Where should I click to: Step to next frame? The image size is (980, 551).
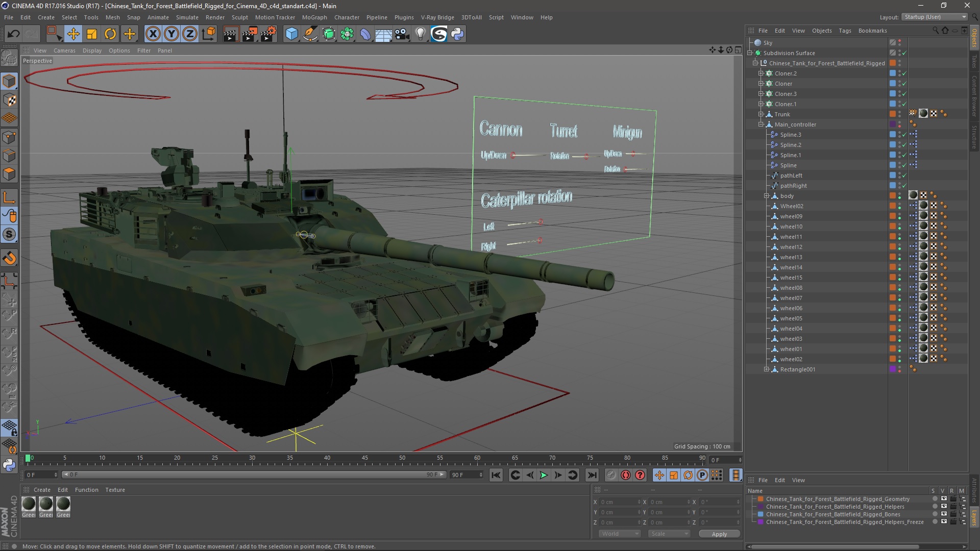(x=558, y=475)
